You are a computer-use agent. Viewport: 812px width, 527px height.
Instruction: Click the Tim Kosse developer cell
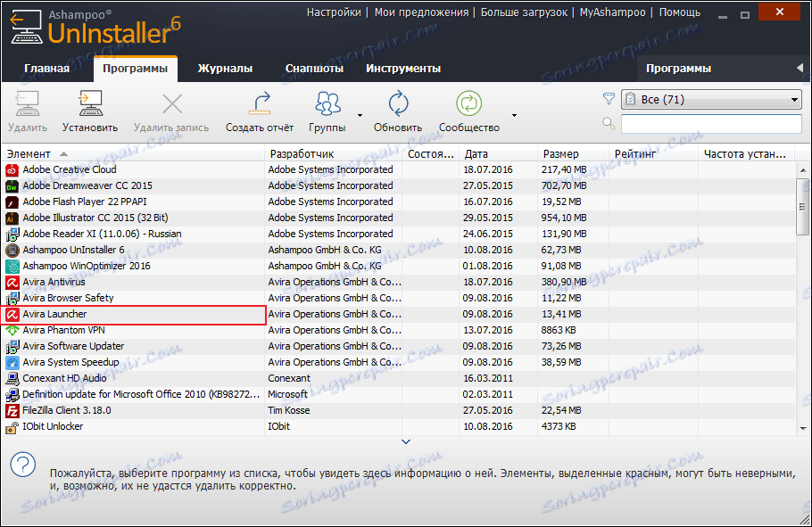coord(289,410)
